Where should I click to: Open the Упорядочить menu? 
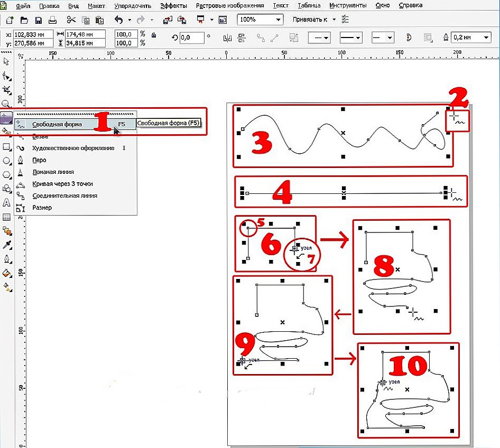pos(133,5)
